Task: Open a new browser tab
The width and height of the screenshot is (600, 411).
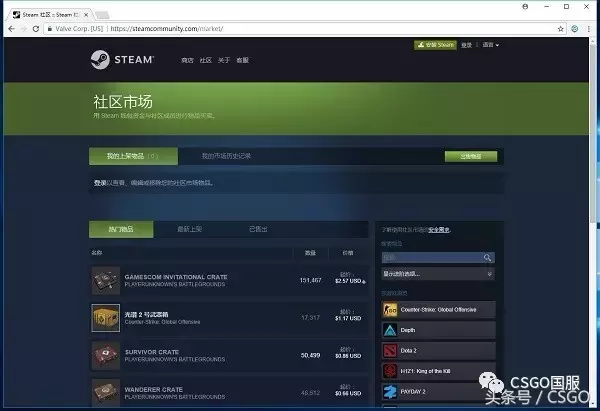Action: coord(102,15)
